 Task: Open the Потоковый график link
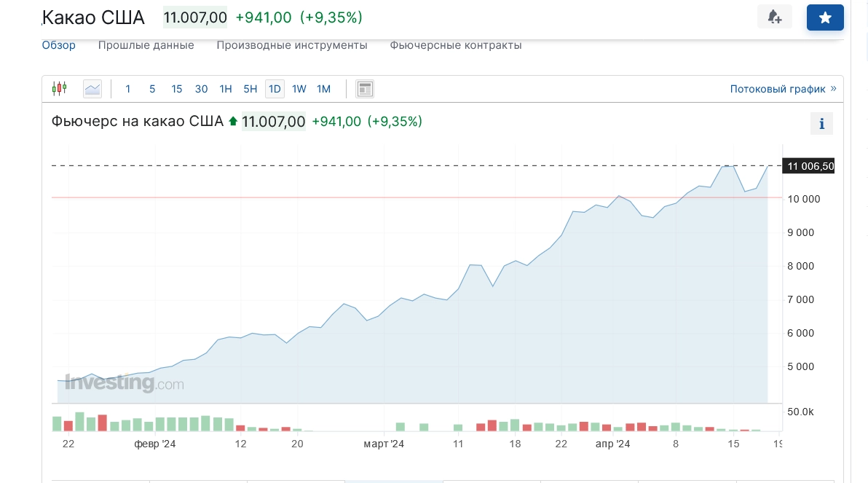click(x=777, y=89)
